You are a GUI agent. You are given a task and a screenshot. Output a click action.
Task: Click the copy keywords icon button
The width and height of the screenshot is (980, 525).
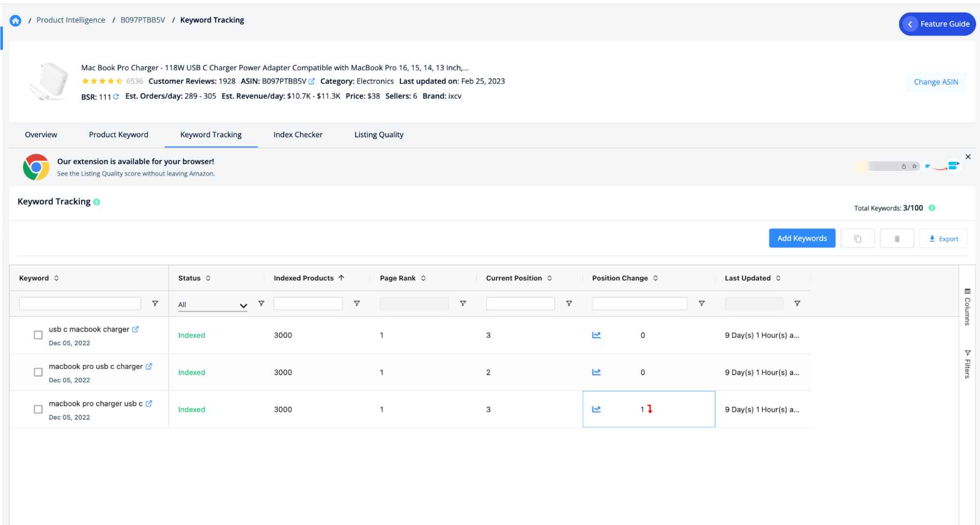pyautogui.click(x=857, y=238)
